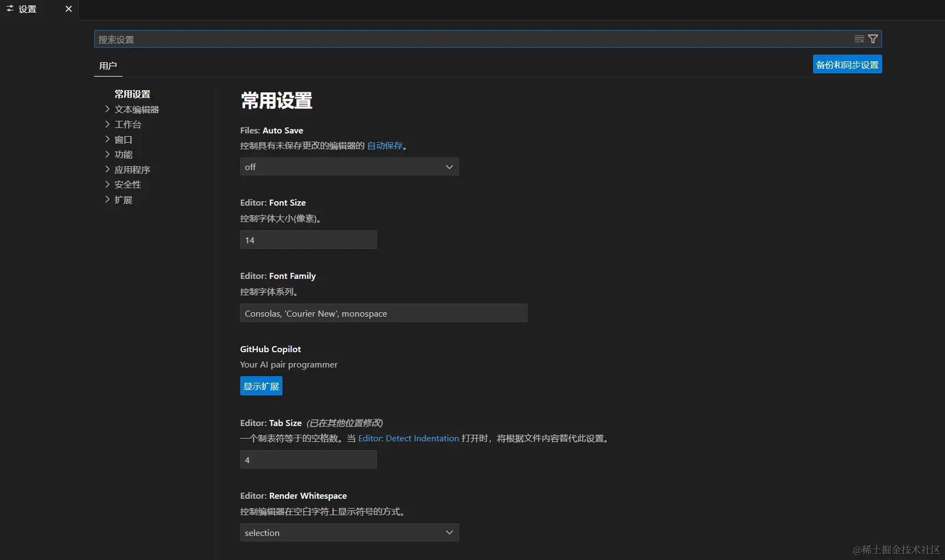Select the 工作台 category label
Image resolution: width=945 pixels, height=560 pixels.
click(x=128, y=125)
